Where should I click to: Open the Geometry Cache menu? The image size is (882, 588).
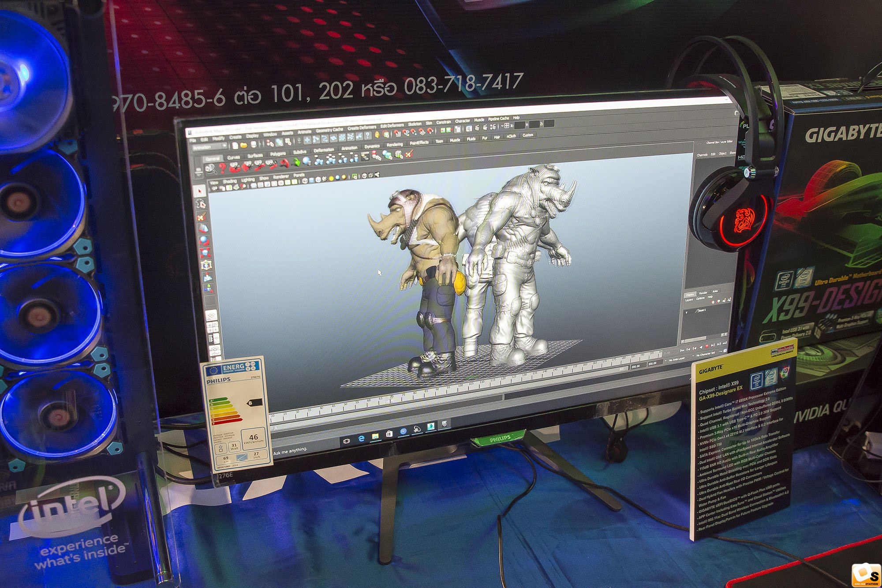tap(329, 130)
